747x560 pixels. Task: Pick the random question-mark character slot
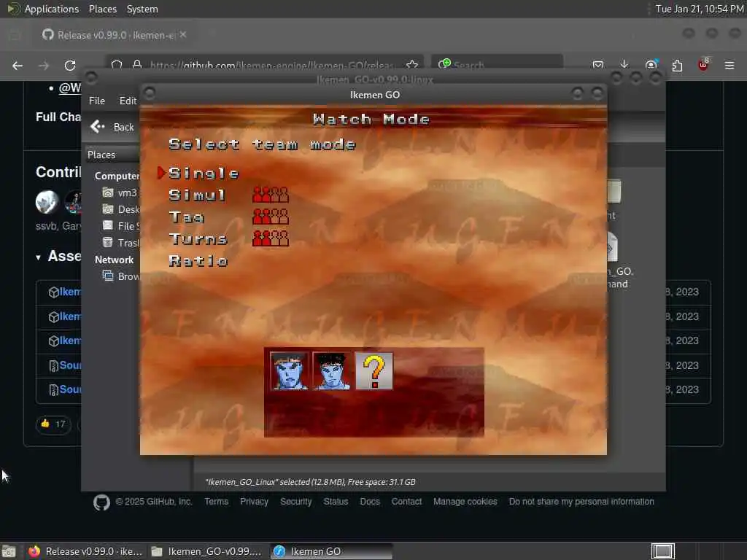click(x=374, y=371)
